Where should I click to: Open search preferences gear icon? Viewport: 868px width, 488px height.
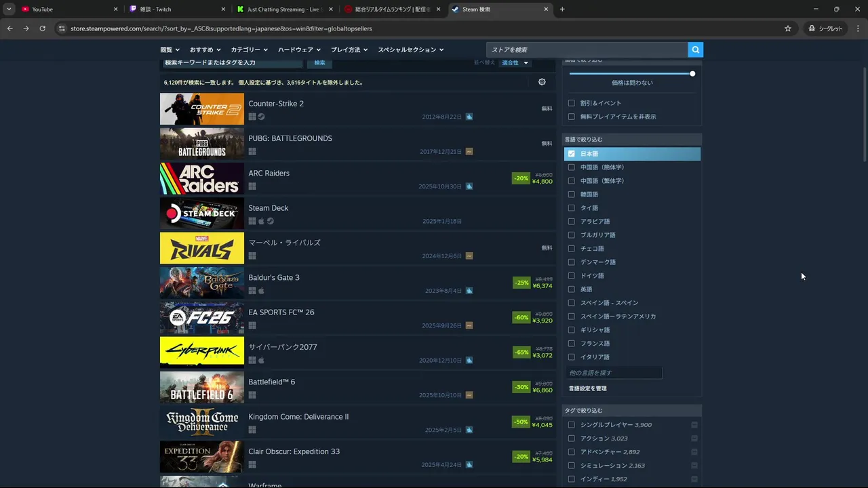tap(542, 82)
